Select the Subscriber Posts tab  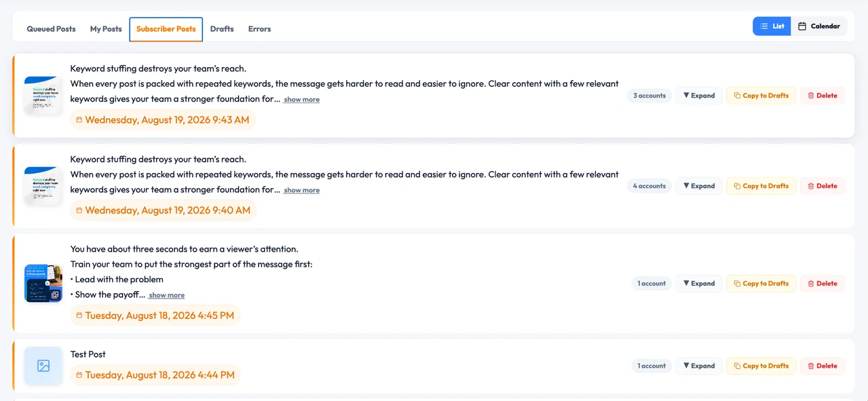(166, 29)
